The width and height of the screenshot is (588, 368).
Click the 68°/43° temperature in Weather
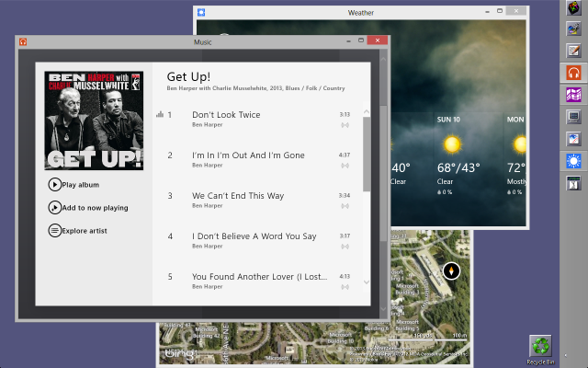pos(458,167)
